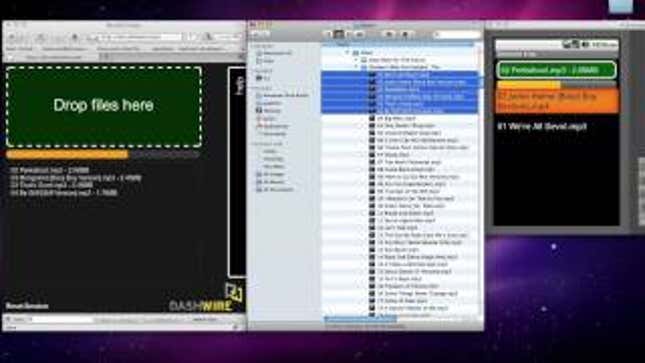Collapse the third expanded album folder triangle
Screen dimensions: 645x363
click(x=356, y=67)
